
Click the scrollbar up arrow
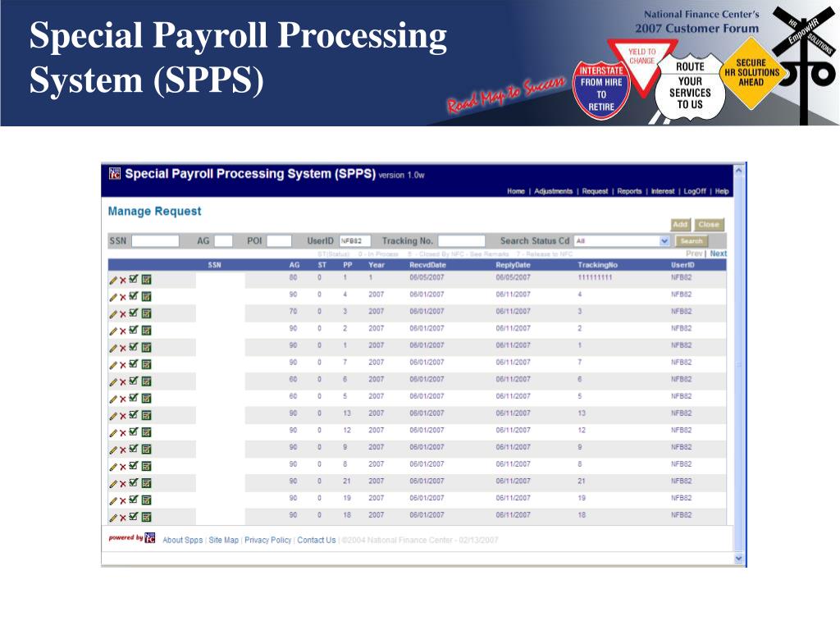click(x=739, y=171)
